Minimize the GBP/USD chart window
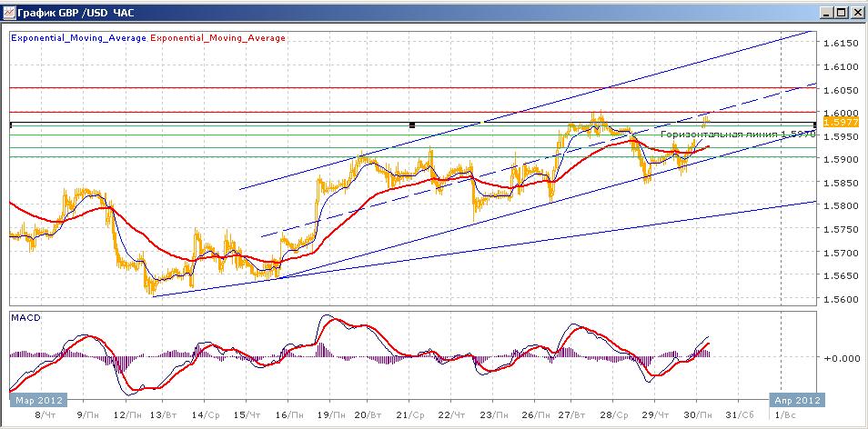The image size is (868, 429). [x=827, y=13]
